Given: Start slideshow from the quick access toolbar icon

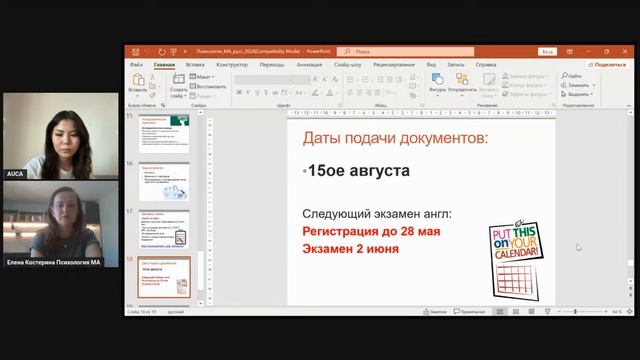Looking at the screenshot, I should (x=173, y=52).
